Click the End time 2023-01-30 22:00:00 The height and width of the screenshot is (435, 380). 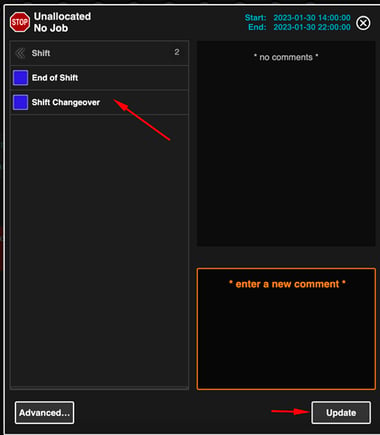[312, 27]
